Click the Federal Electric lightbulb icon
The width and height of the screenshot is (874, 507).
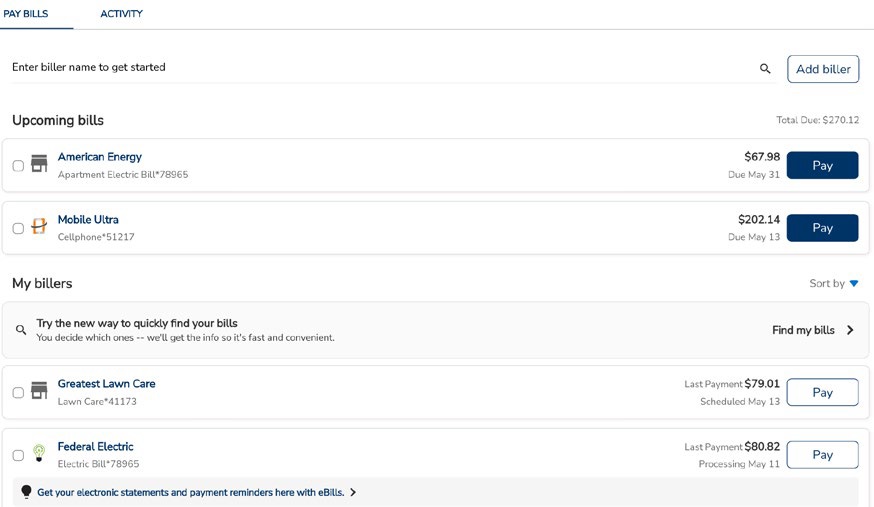click(39, 453)
